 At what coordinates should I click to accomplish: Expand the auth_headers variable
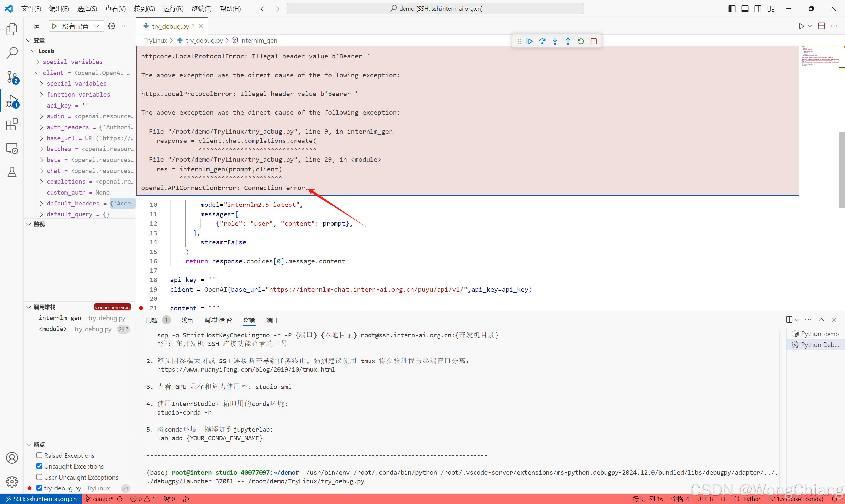tap(42, 127)
